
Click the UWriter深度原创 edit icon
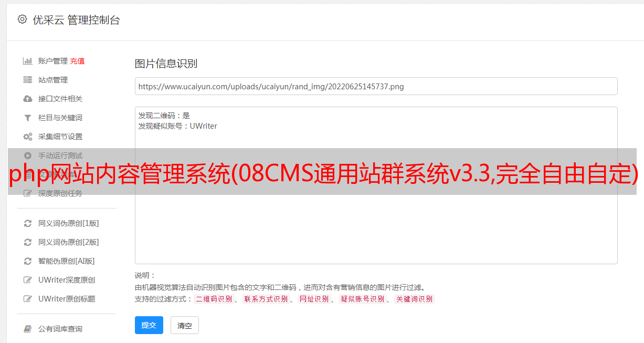(x=28, y=280)
